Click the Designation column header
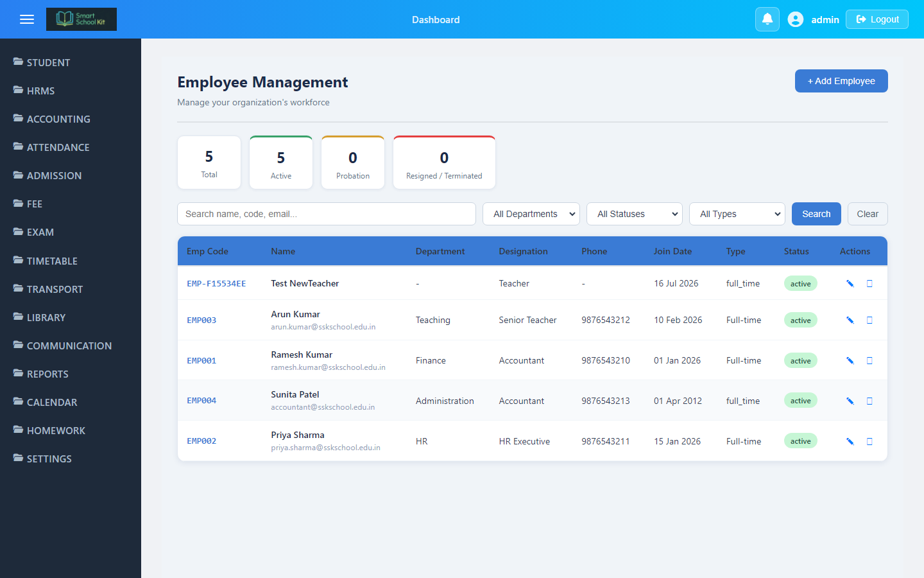 pos(524,251)
